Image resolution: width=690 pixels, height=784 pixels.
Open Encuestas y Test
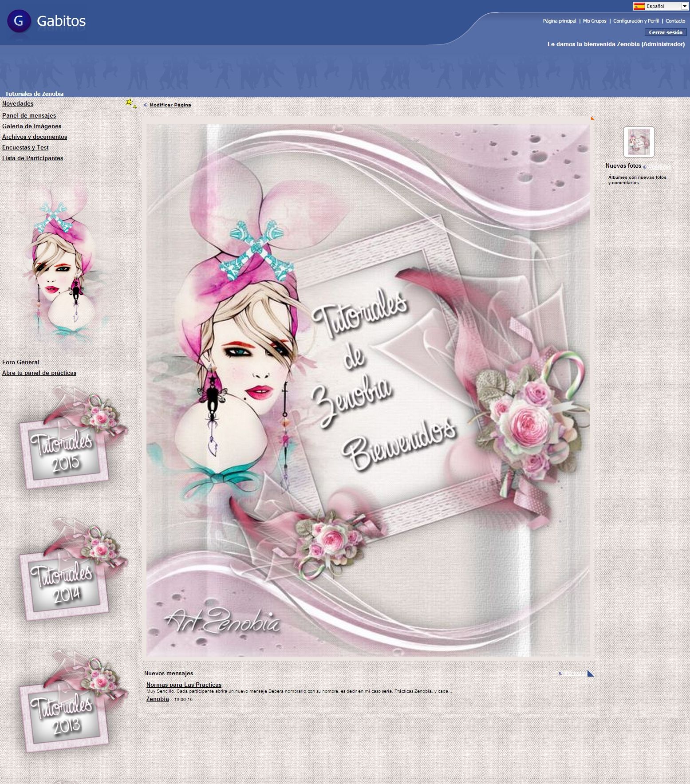pyautogui.click(x=25, y=147)
